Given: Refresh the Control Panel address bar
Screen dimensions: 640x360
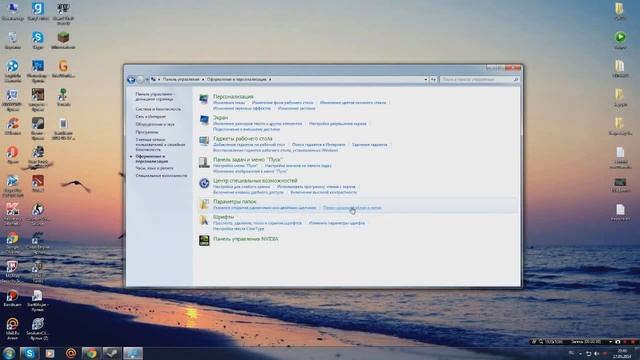Looking at the screenshot, I should pos(433,80).
